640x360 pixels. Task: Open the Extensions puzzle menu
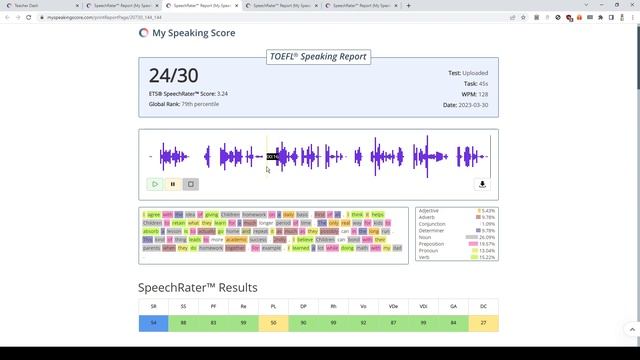pos(600,18)
